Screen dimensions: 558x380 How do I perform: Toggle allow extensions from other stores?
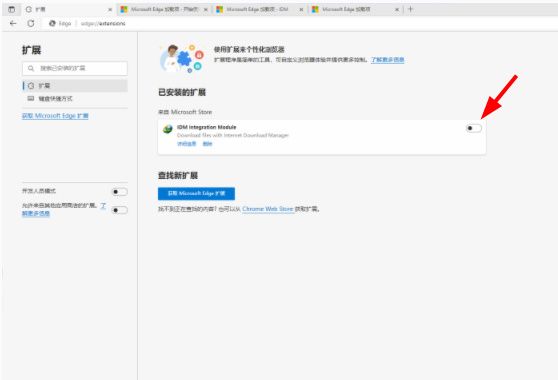119,210
